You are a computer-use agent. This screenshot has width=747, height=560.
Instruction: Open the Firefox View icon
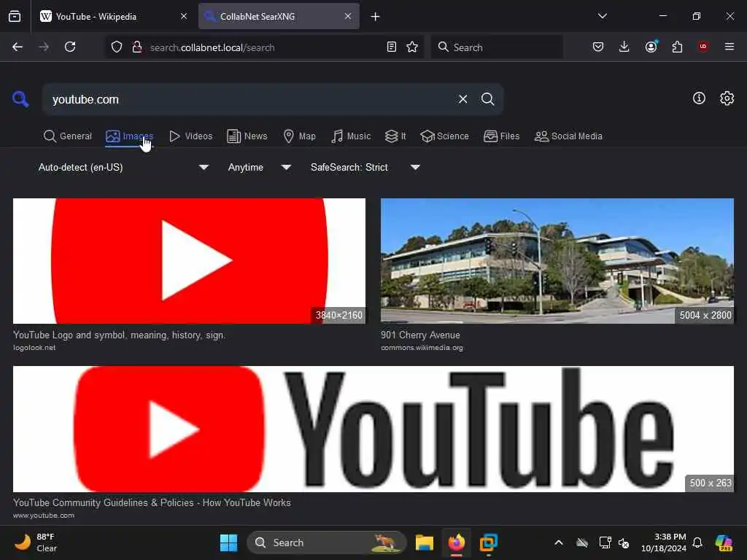click(15, 16)
